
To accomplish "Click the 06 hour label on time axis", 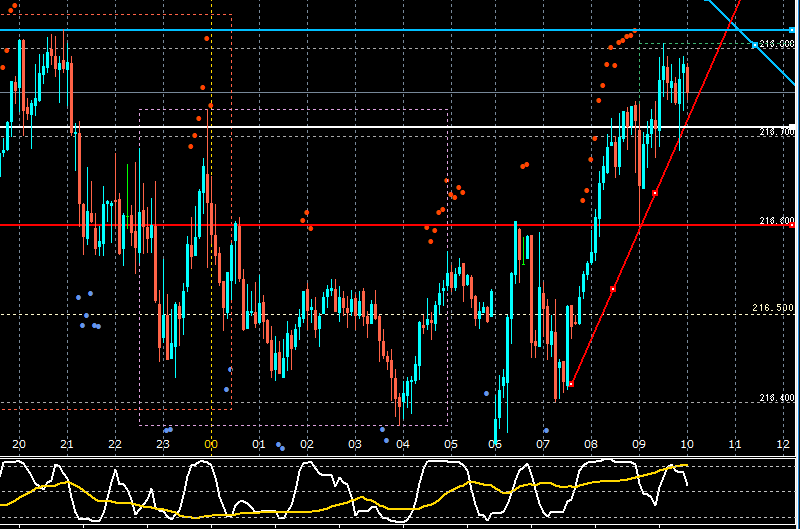I will coord(495,444).
